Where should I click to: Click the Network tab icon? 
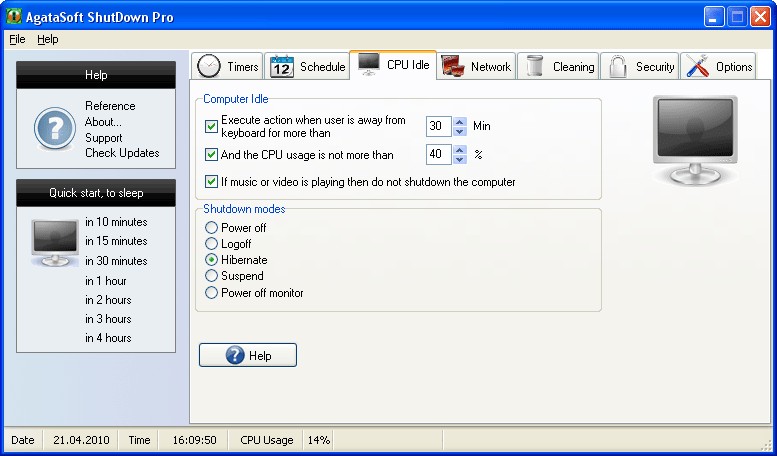453,66
